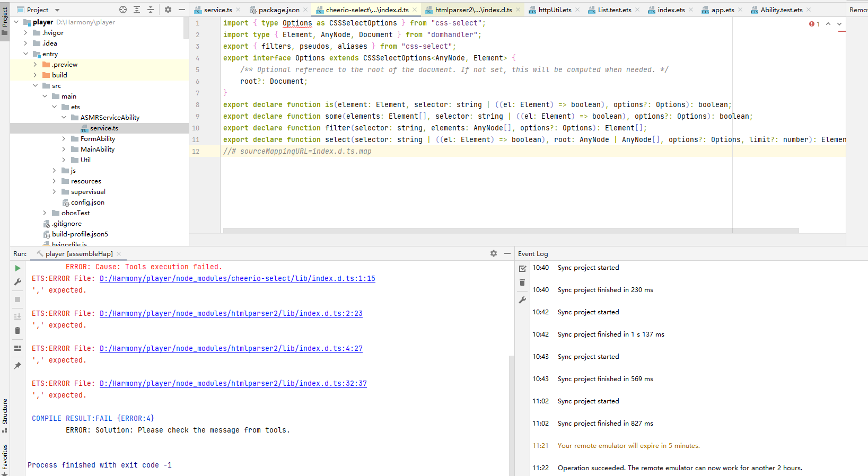Image resolution: width=868 pixels, height=476 pixels.
Task: Open htmlparser2 index.d.ts:4:27 error link
Action: [x=231, y=348]
